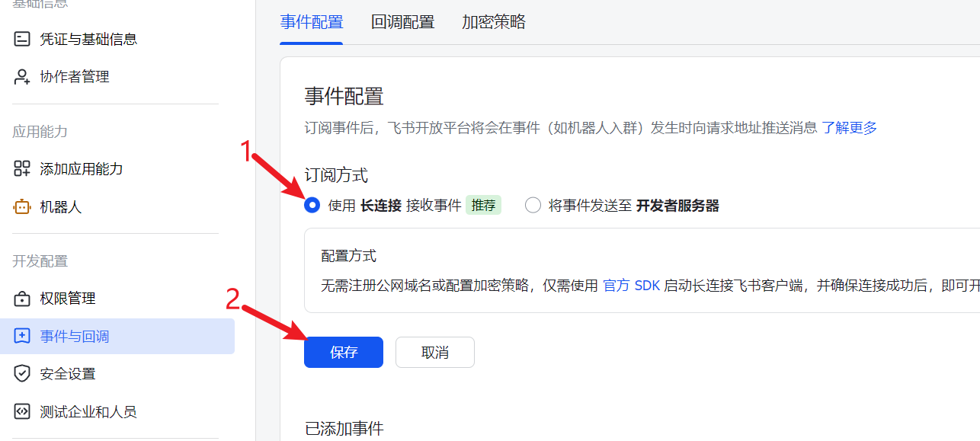
Task: Click the 协作者管理 person icon
Action: pos(22,77)
